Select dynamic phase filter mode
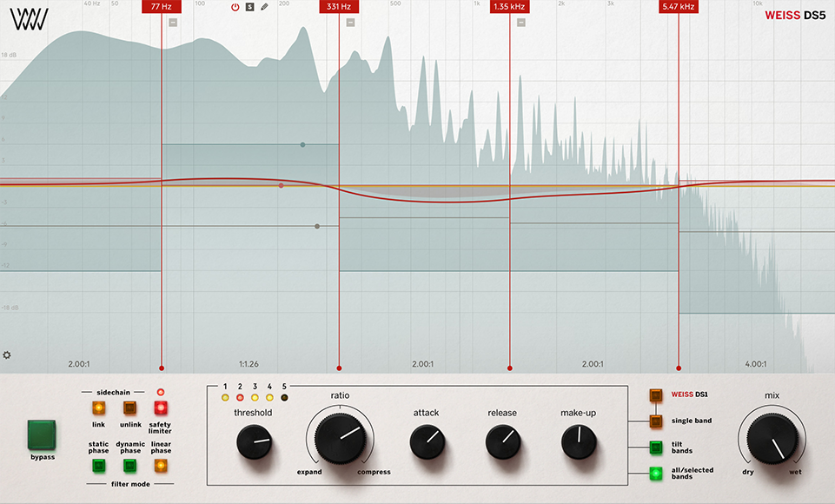835x504 pixels. tap(129, 466)
